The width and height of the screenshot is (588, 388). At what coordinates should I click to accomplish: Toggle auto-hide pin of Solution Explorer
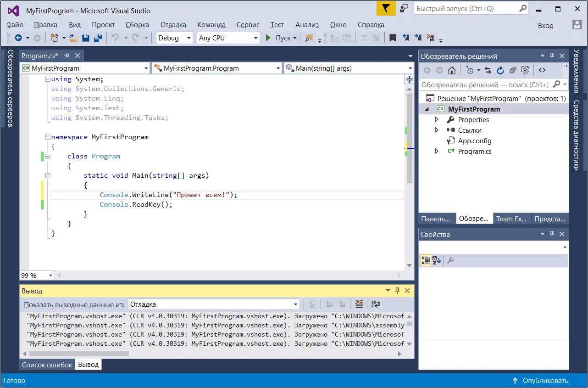552,56
